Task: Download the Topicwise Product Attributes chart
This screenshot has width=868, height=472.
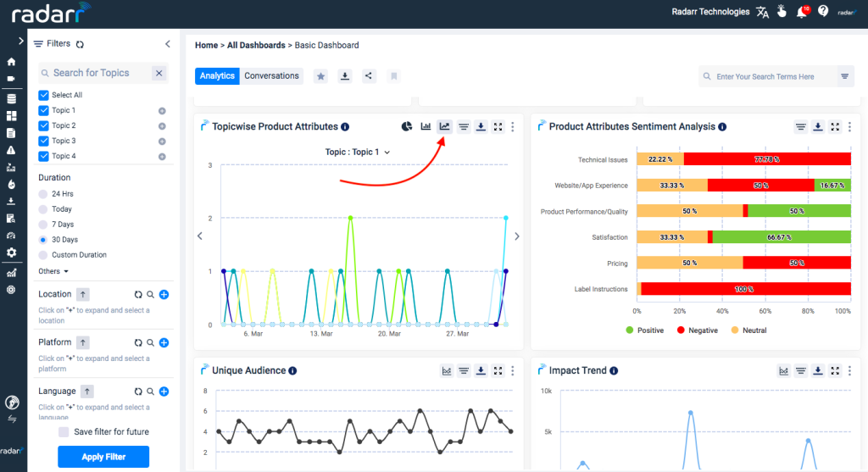Action: tap(481, 127)
